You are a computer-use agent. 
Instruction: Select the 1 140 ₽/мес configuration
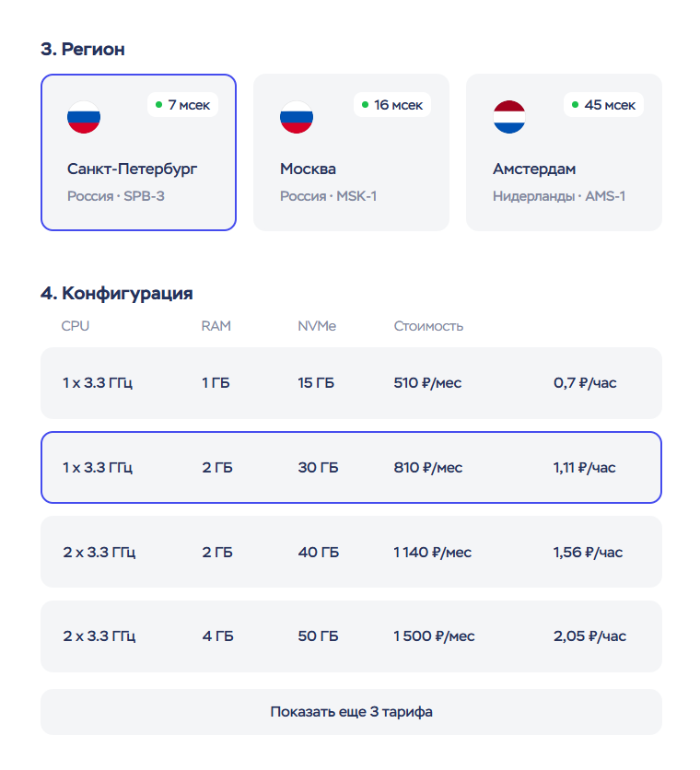coord(351,553)
